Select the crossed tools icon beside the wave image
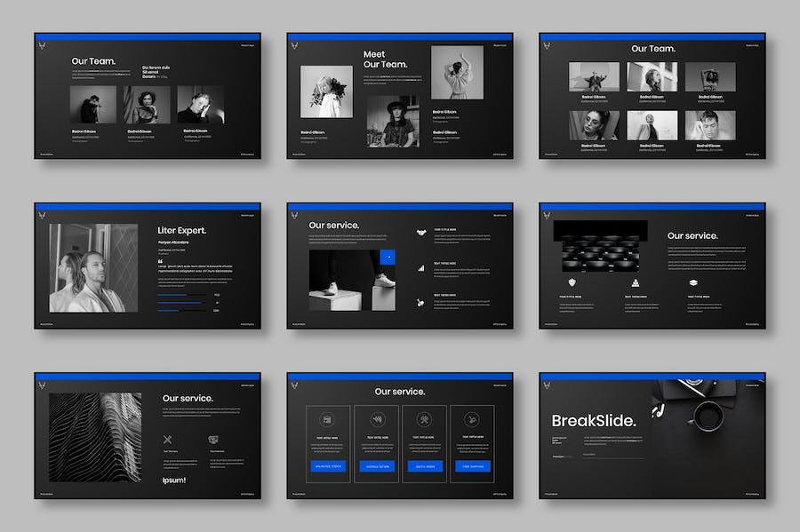The image size is (800, 532). [167, 439]
